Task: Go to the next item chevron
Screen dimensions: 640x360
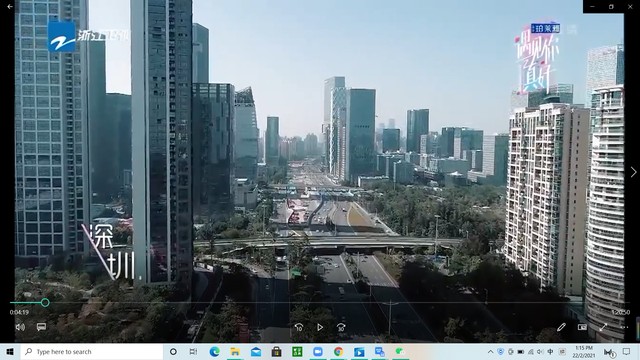Action: tap(633, 172)
